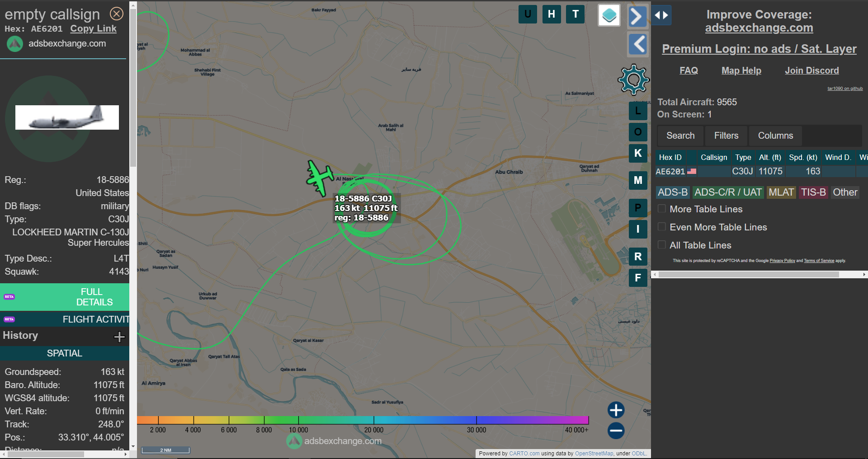Open the Columns tab
The image size is (868, 459).
(775, 136)
